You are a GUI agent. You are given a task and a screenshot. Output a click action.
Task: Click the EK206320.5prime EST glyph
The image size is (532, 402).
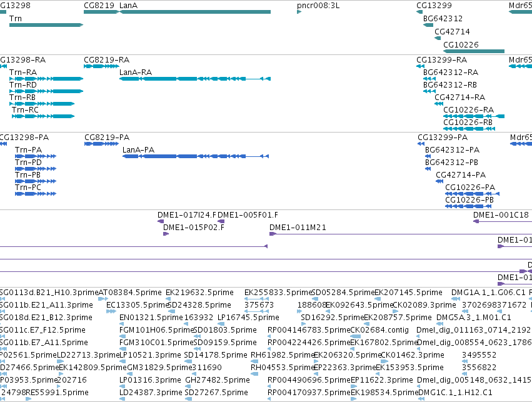316,361
